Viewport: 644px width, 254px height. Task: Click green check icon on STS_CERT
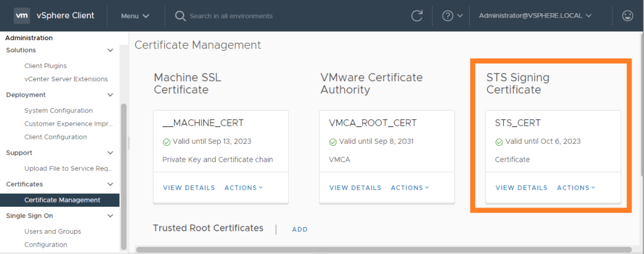pyautogui.click(x=499, y=142)
